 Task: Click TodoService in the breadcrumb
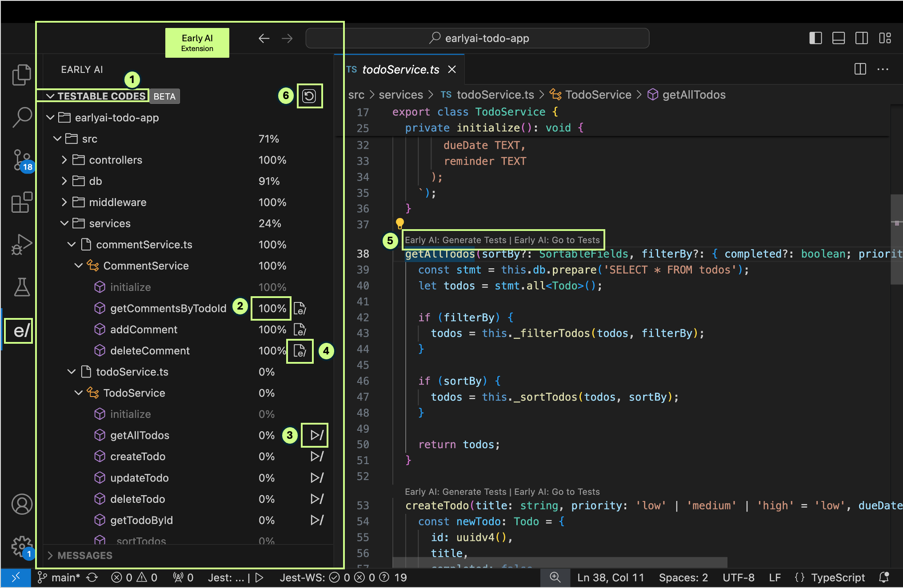click(x=598, y=95)
